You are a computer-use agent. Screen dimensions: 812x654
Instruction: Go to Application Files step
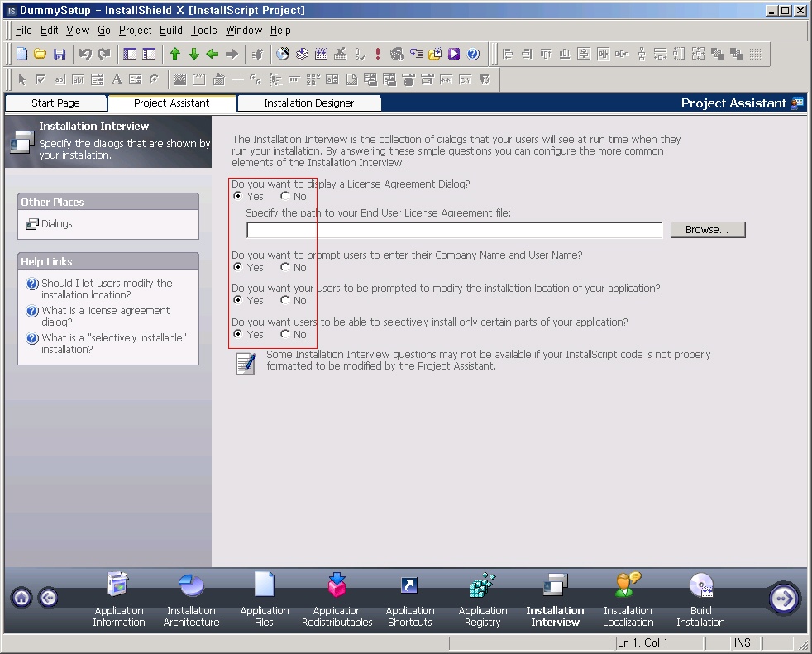point(264,599)
